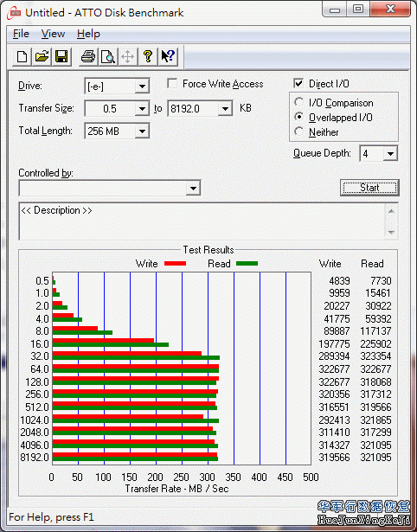
Task: Expand the Transfer Size maximum 8192.0 dropdown
Action: click(x=225, y=109)
